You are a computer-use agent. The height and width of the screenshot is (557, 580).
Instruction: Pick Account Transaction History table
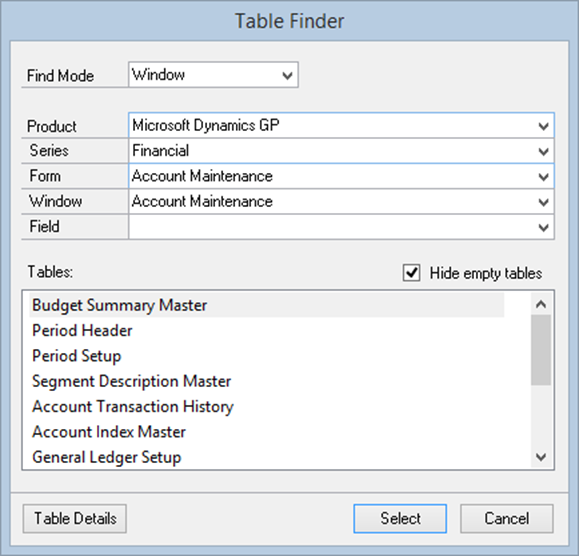pyautogui.click(x=266, y=406)
